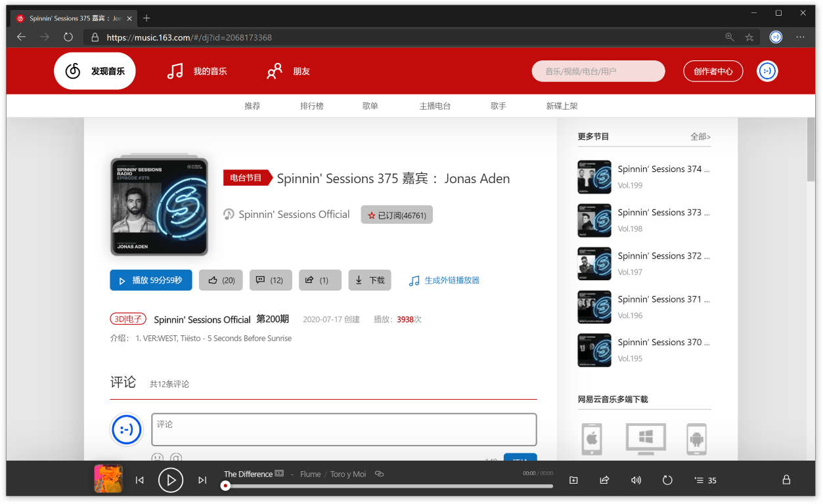This screenshot has height=504, width=823.
Task: Download Android app via Android icon
Action: coord(696,439)
